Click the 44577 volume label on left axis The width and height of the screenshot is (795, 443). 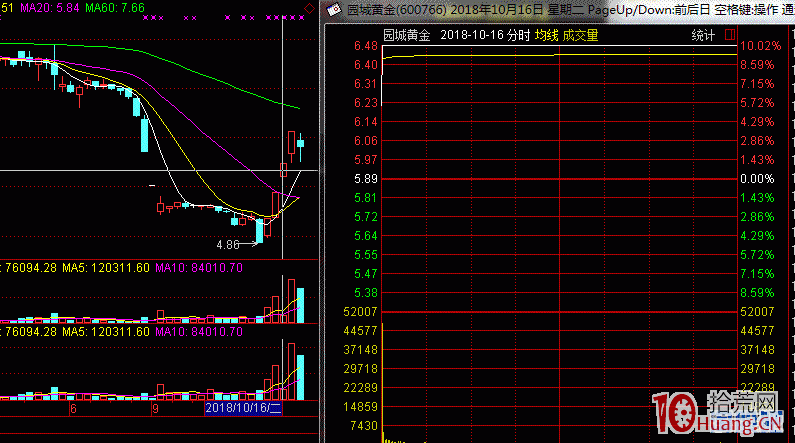pos(360,331)
